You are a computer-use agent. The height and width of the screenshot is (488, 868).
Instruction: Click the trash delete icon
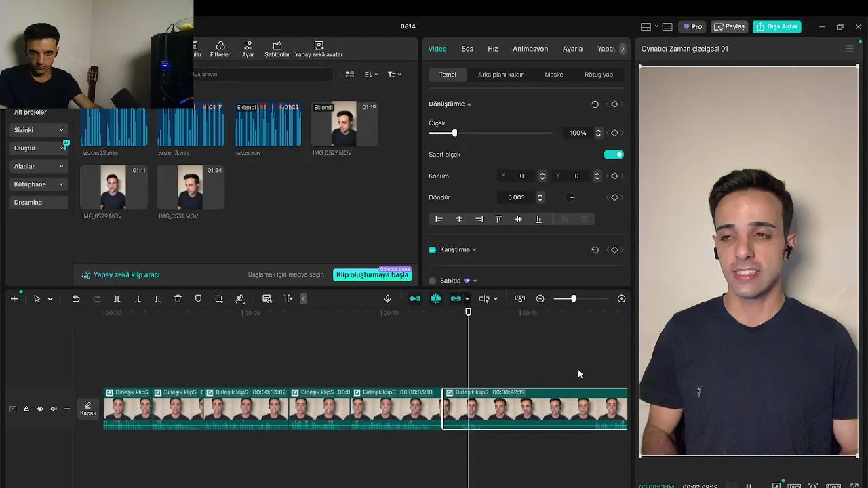[178, 299]
